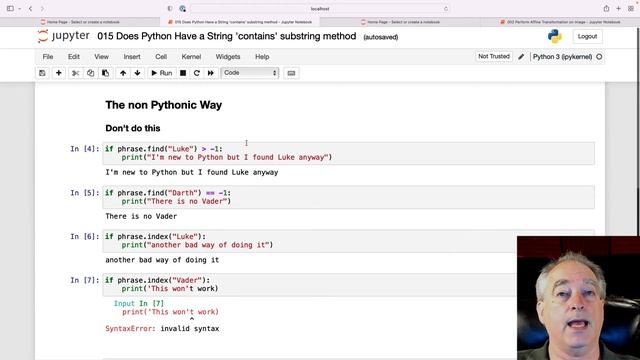Viewport: 640px width, 360px height.
Task: Open sidebar options dropdown chevron
Action: coord(19,9)
